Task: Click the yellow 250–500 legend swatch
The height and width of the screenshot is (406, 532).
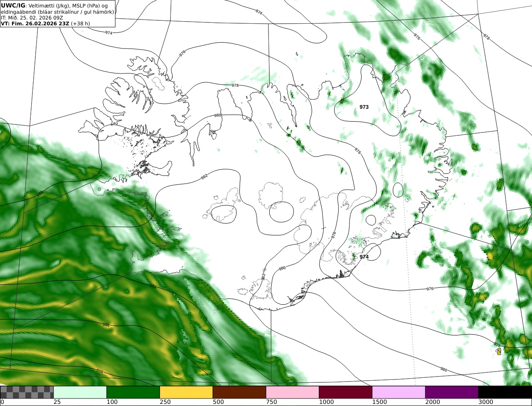Action: pos(186,392)
